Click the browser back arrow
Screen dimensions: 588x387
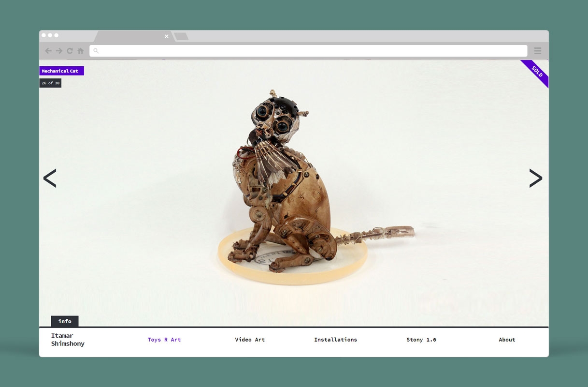click(x=48, y=51)
